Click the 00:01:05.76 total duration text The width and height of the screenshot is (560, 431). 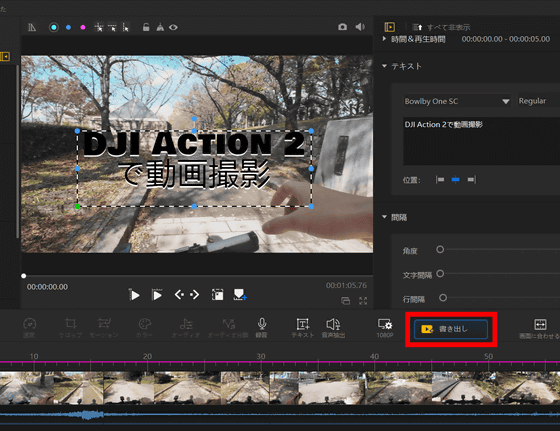[346, 285]
